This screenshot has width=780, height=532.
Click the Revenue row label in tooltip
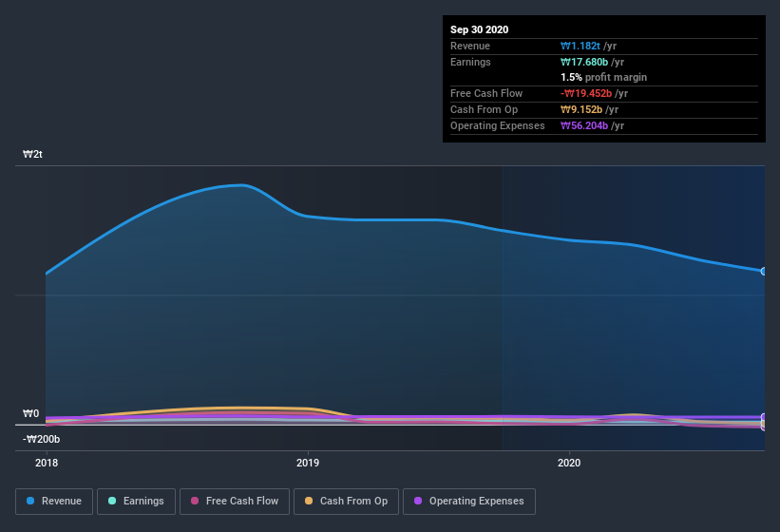(x=470, y=46)
